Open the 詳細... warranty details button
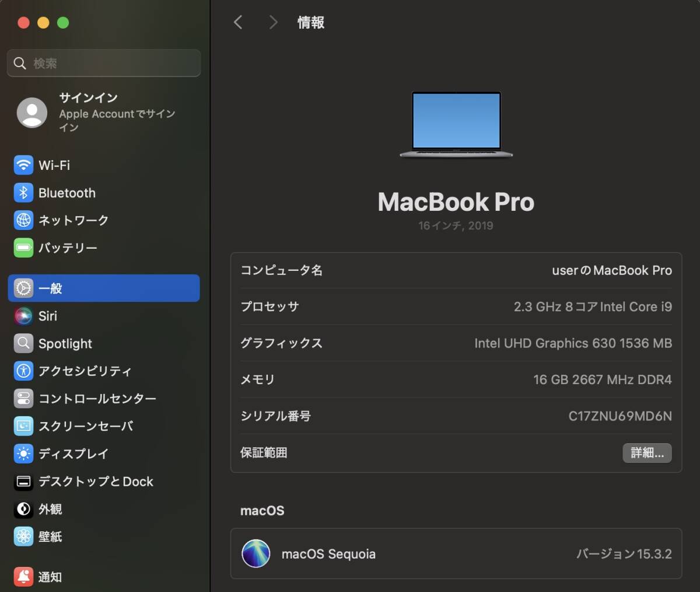The width and height of the screenshot is (700, 592). [x=647, y=452]
